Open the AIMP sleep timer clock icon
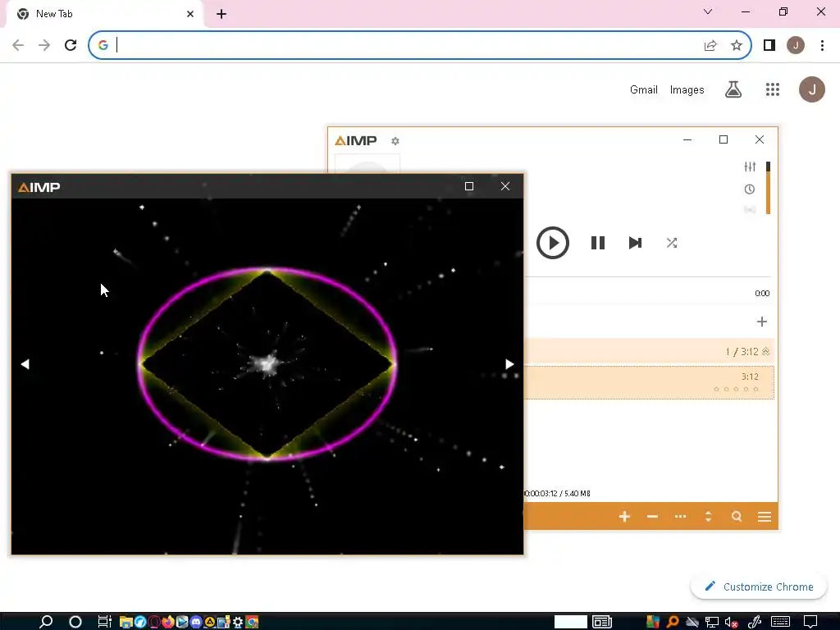Viewport: 840px width, 630px height. 750,189
